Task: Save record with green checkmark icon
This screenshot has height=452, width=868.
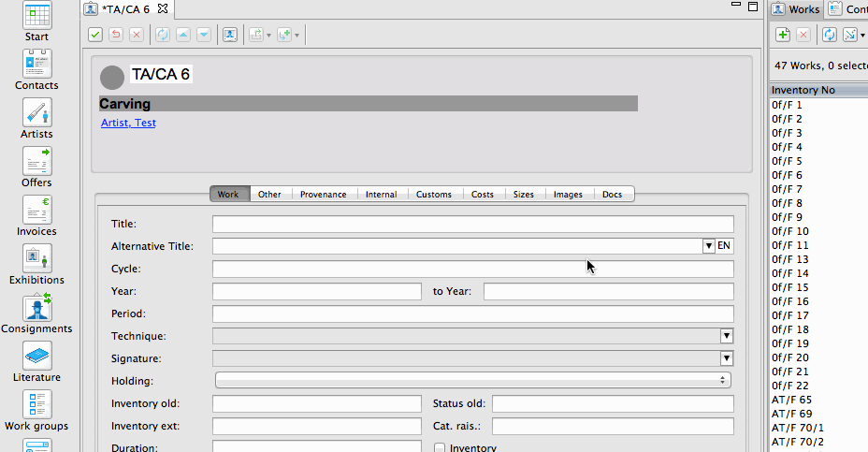Action: [95, 35]
